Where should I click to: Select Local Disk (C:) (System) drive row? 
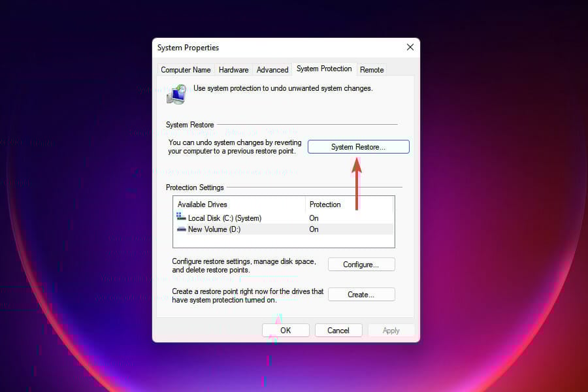coord(284,218)
